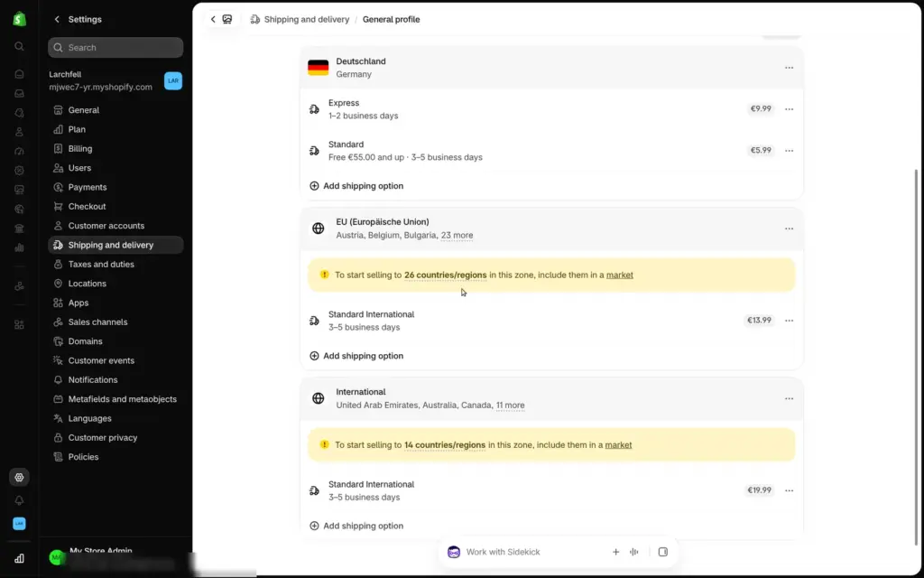The image size is (924, 578).
Task: Expand '23 more' EU countries
Action: coord(457,236)
